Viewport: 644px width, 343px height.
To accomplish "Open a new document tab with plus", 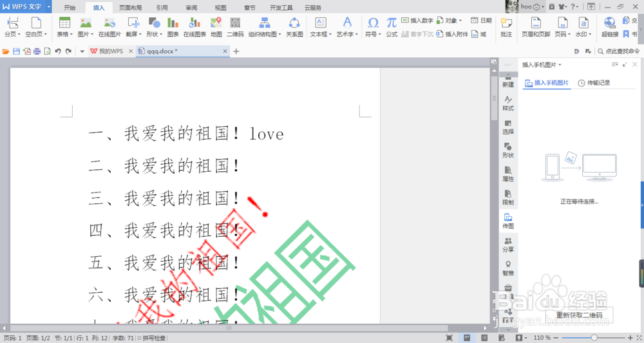I will coord(236,51).
